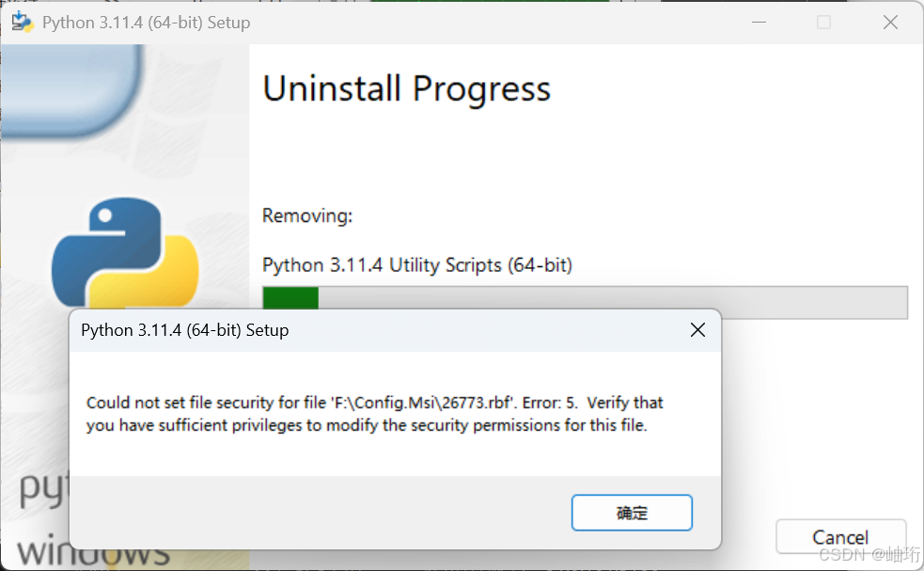
Task: Dismiss the error popup via its X button
Action: point(697,330)
